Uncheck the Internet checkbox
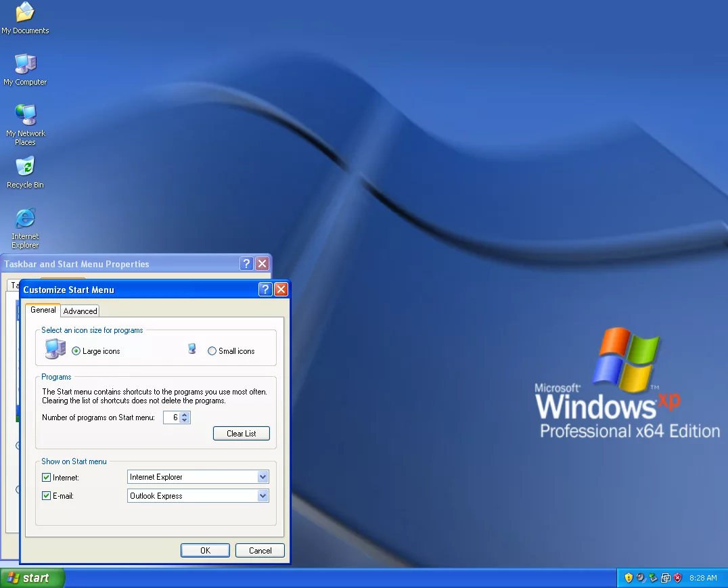Image resolution: width=728 pixels, height=588 pixels. [46, 477]
